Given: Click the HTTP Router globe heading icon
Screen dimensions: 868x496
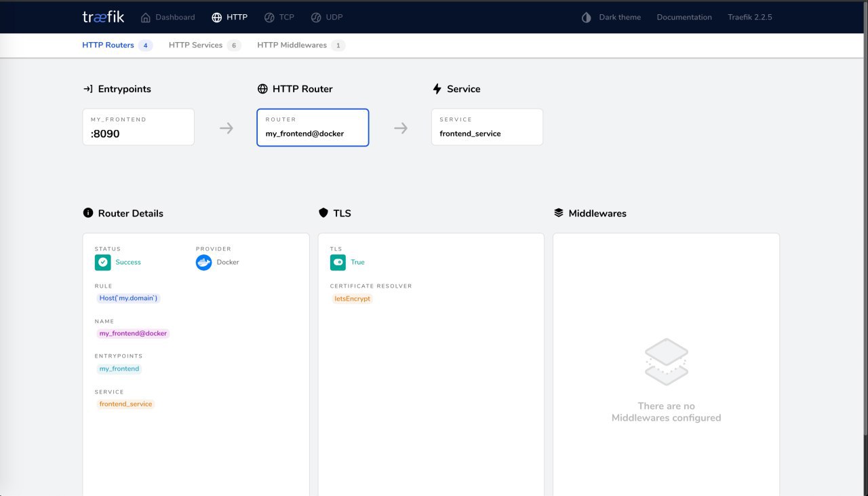Looking at the screenshot, I should 262,89.
